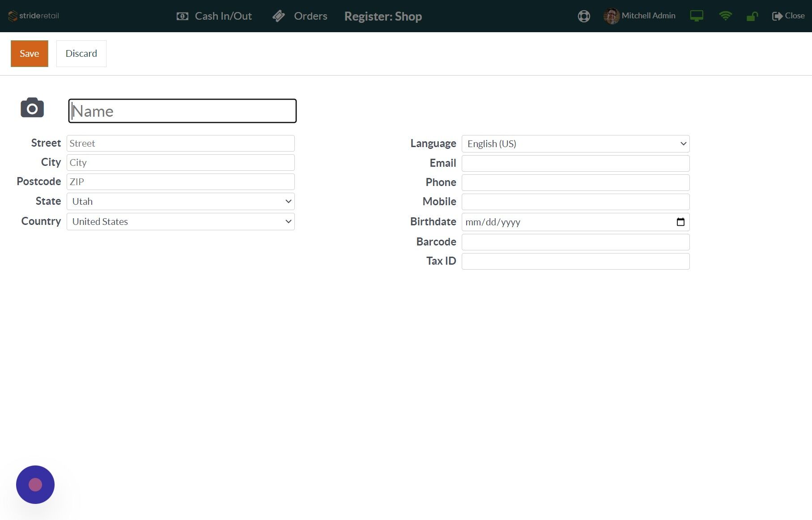The image size is (812, 520).
Task: Click the strideretail logo
Action: pyautogui.click(x=33, y=16)
